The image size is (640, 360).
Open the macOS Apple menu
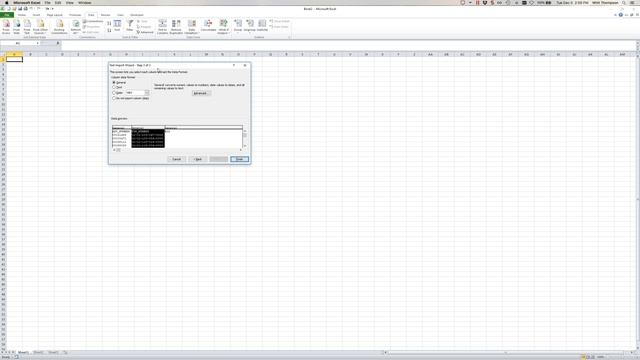[x=6, y=2]
